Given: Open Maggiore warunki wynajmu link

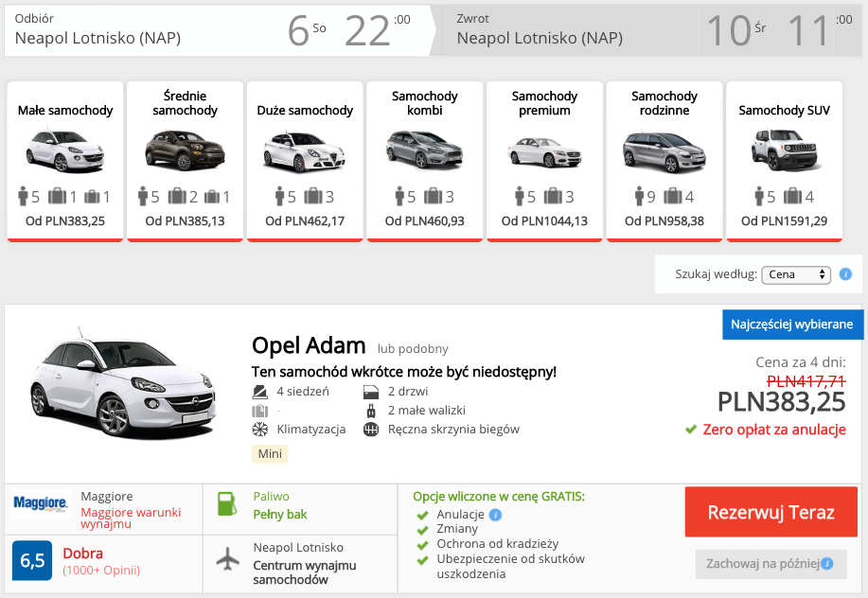Looking at the screenshot, I should [x=131, y=518].
